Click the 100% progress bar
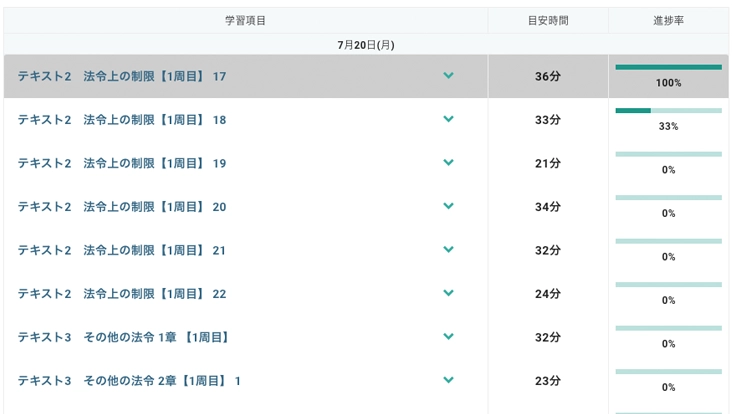The height and width of the screenshot is (414, 736). pos(668,67)
